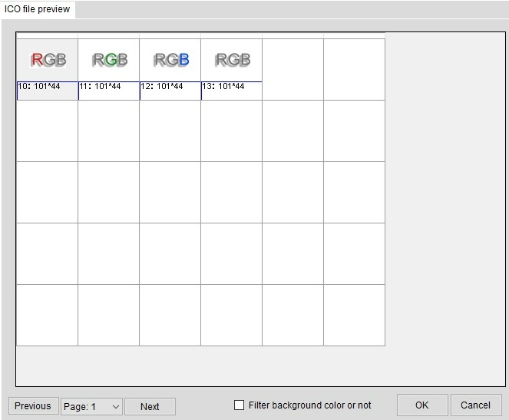Screen dimensions: 509x420
Task: Open the Page: 1 dropdown
Action: 91,406
